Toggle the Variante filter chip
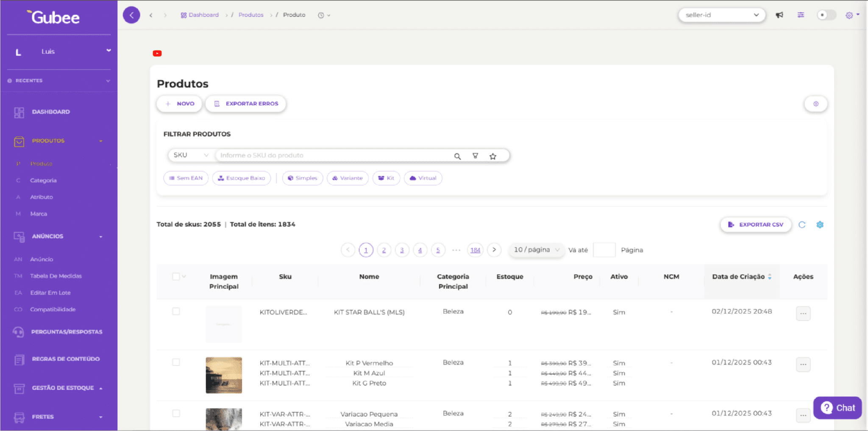This screenshot has height=431, width=868. pyautogui.click(x=348, y=178)
